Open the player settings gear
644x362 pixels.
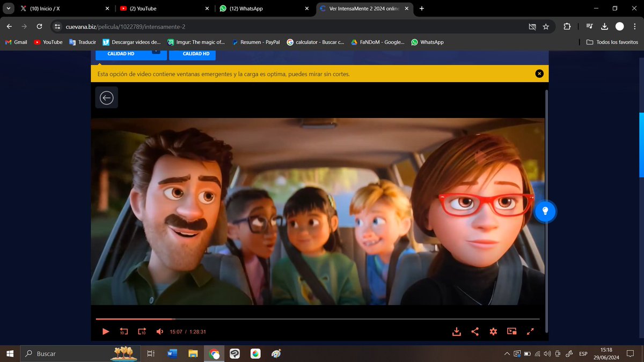(x=493, y=331)
